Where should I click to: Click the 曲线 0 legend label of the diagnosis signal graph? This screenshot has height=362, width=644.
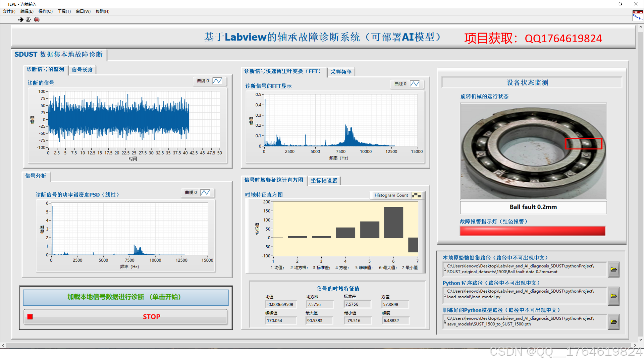(x=203, y=81)
